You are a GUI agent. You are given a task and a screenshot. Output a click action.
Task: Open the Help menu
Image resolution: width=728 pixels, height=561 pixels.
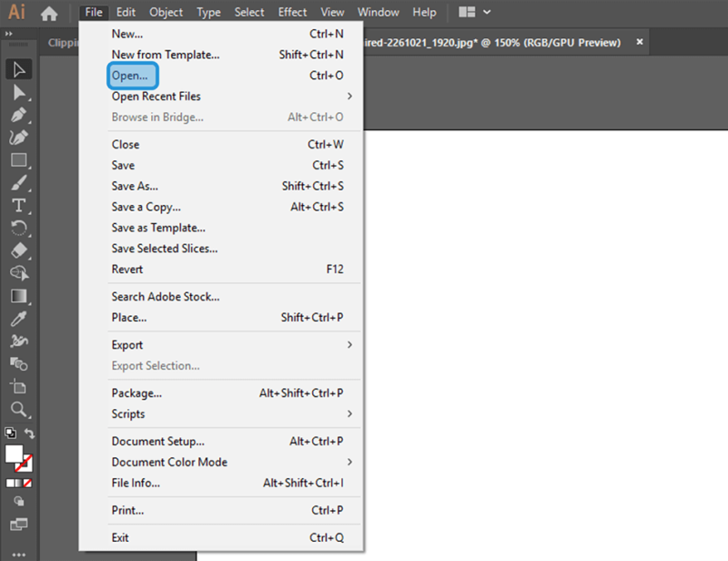click(424, 12)
